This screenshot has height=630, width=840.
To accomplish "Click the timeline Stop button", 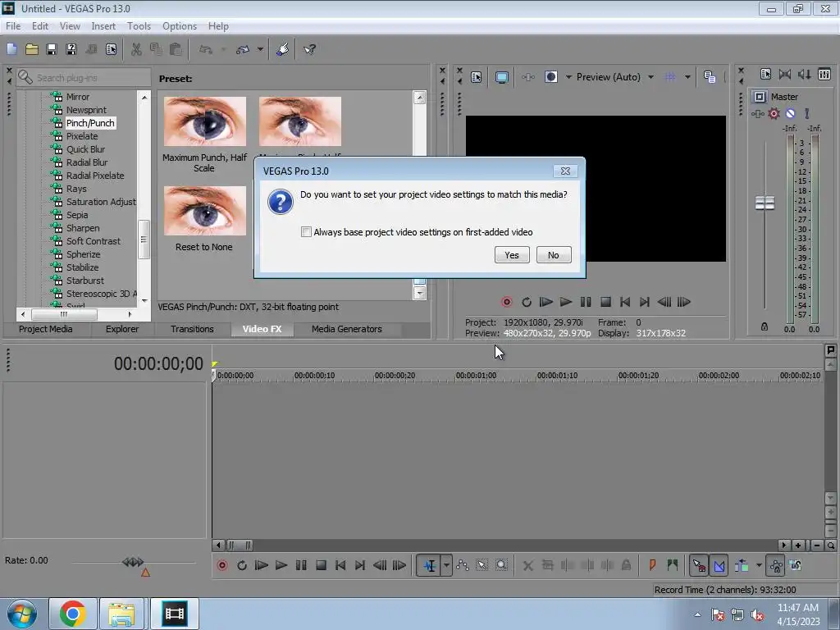I will (x=321, y=565).
